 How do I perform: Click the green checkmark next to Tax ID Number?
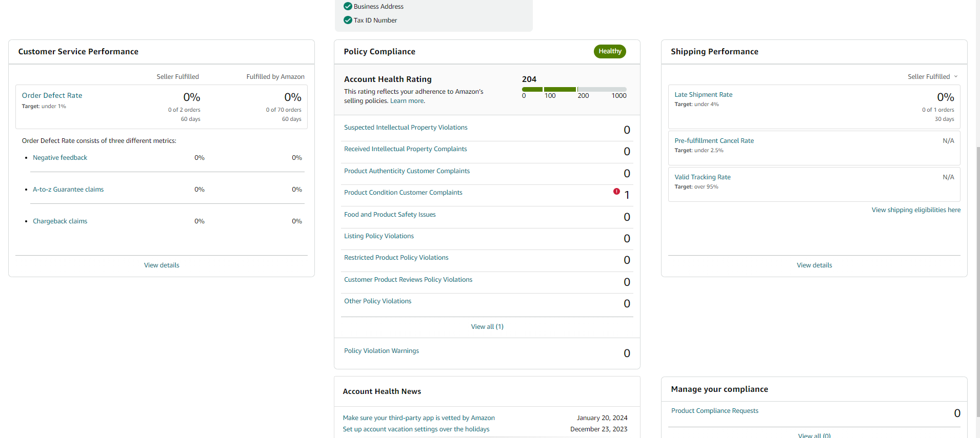click(x=348, y=20)
